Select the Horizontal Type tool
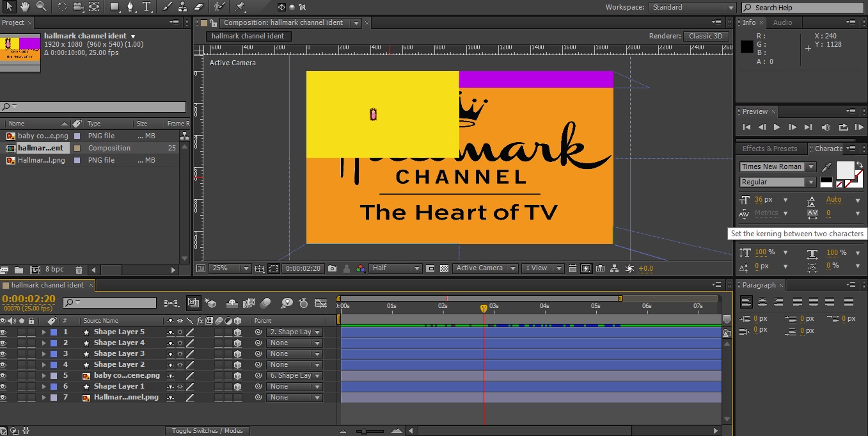The height and width of the screenshot is (436, 868). point(146,6)
